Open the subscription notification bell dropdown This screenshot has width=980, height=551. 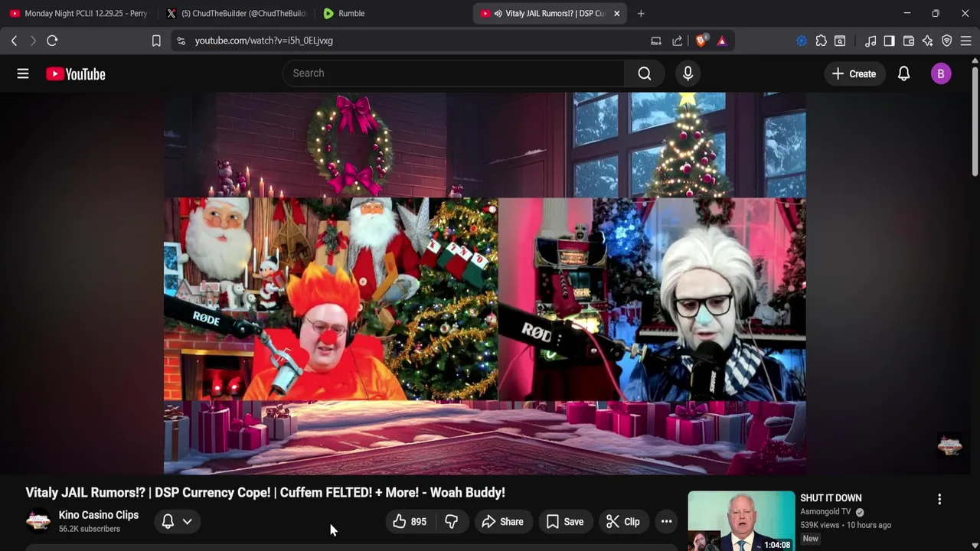point(178,522)
